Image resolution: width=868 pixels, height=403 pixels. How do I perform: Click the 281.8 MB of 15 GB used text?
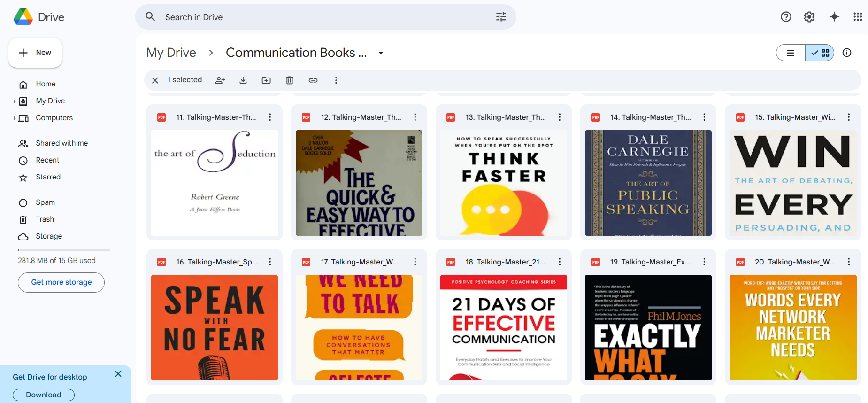[x=57, y=261]
